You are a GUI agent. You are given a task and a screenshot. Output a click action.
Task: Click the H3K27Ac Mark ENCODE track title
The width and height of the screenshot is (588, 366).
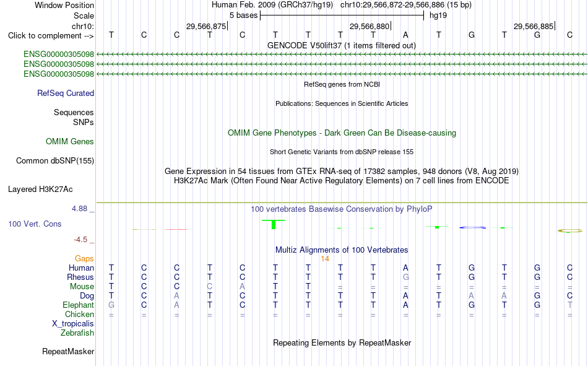pyautogui.click(x=342, y=181)
